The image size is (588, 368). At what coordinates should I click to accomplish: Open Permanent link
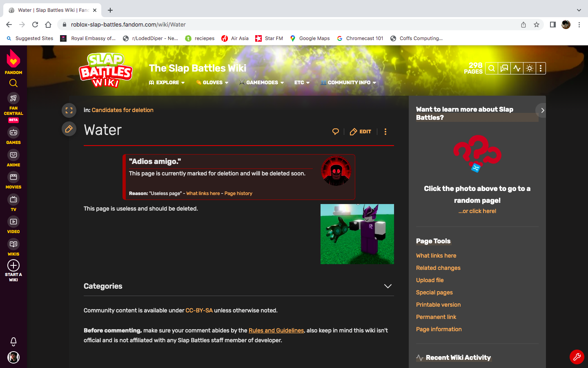(x=436, y=317)
